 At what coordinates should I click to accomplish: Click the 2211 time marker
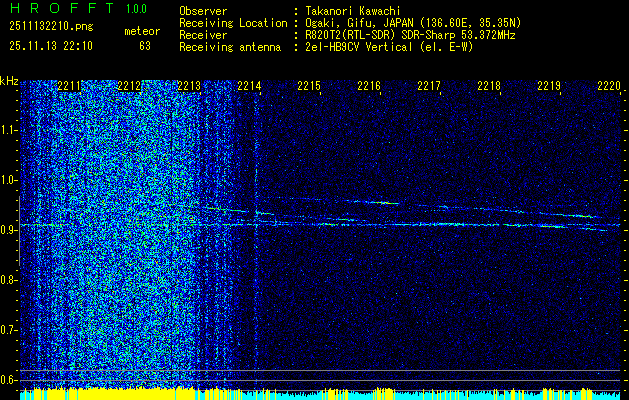point(69,86)
